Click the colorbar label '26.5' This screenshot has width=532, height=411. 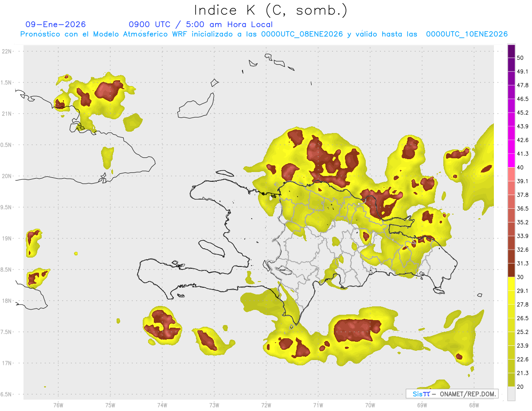point(523,318)
